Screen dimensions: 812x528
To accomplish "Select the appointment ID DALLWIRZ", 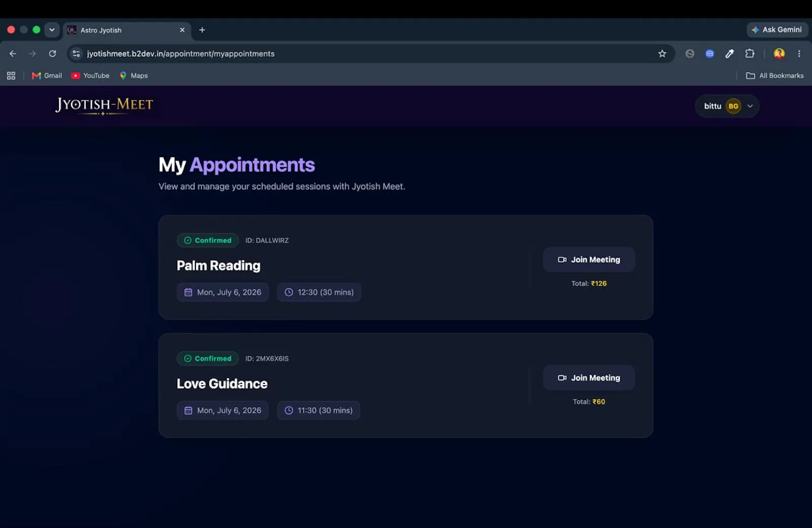I will (x=267, y=240).
